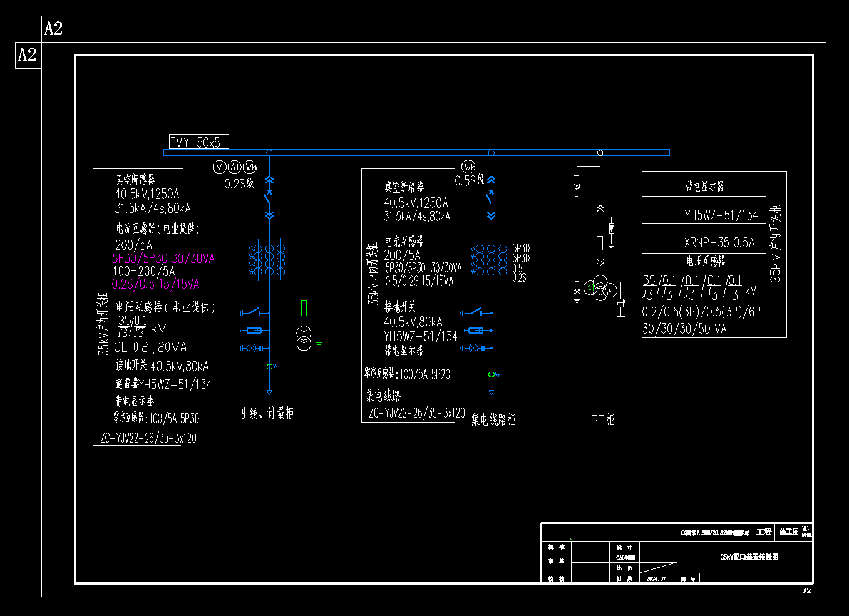Pick the voltage transformer symbol in 出线、计量柜
The image size is (849, 616).
(304, 338)
